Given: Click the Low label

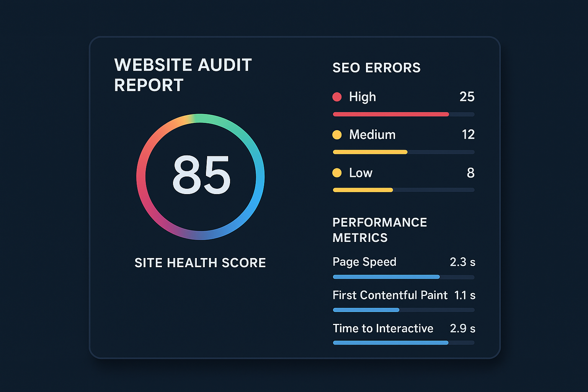Looking at the screenshot, I should pyautogui.click(x=360, y=173).
